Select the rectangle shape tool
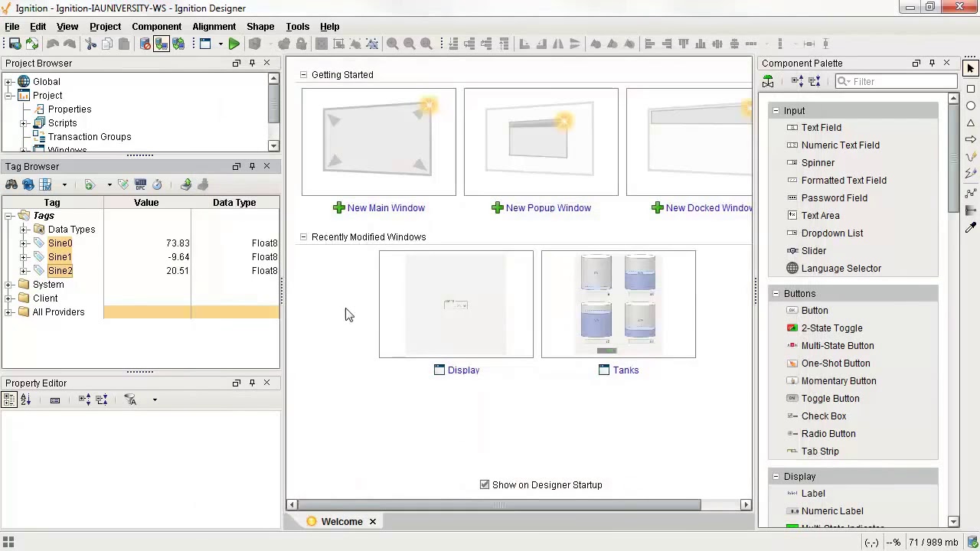The height and width of the screenshot is (551, 980). (971, 89)
